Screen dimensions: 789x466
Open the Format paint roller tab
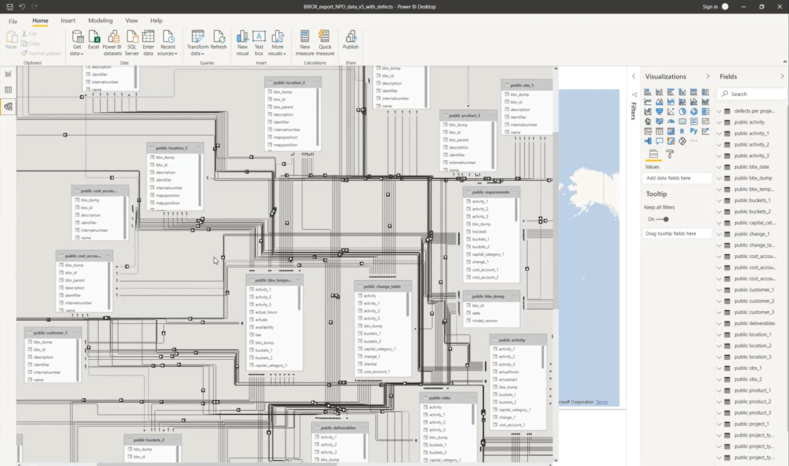coord(670,153)
